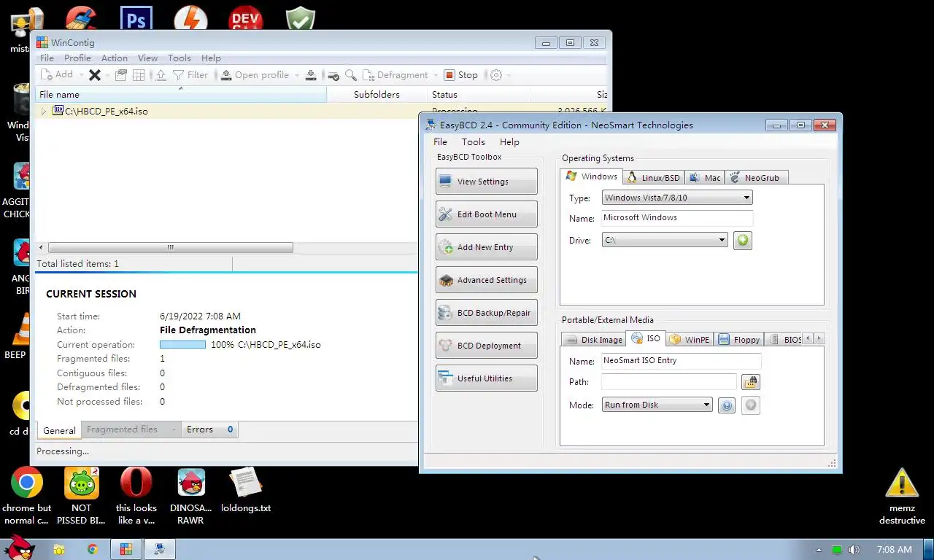The width and height of the screenshot is (934, 560).
Task: Open the Action menu in WinContig
Action: [x=115, y=58]
